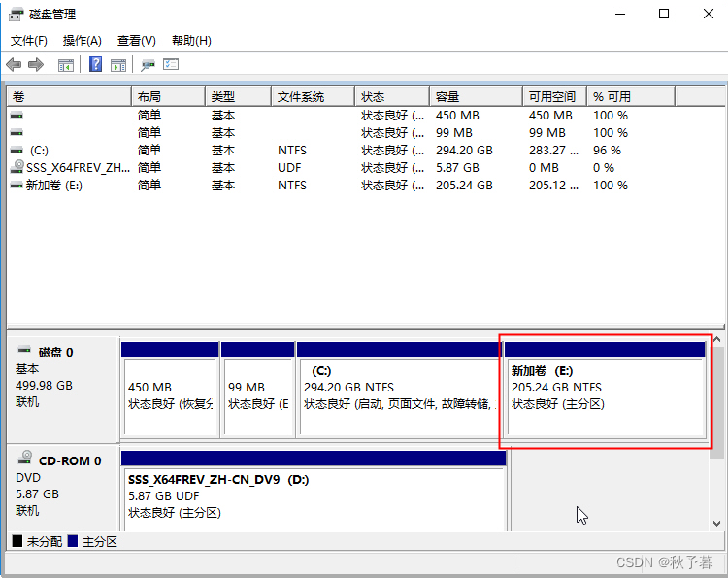Click the black 未分配 legend swatch

coord(17,541)
